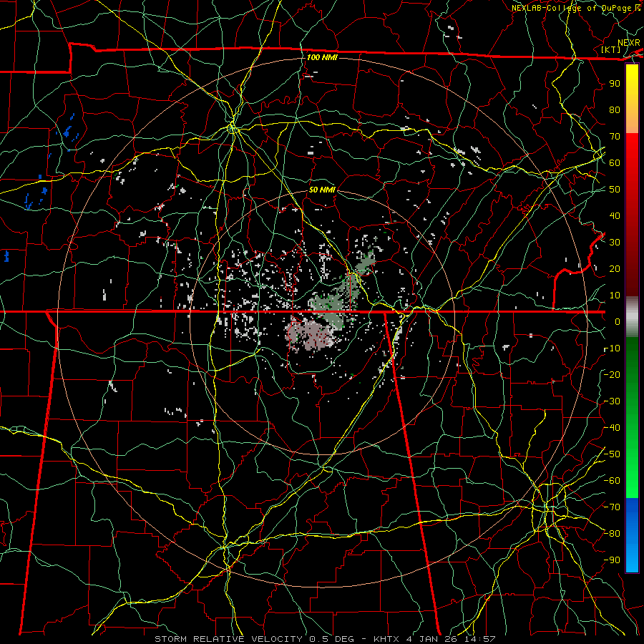This screenshot has height=644, width=644.
Task: Click the 90 value on velocity scale
Action: (615, 84)
